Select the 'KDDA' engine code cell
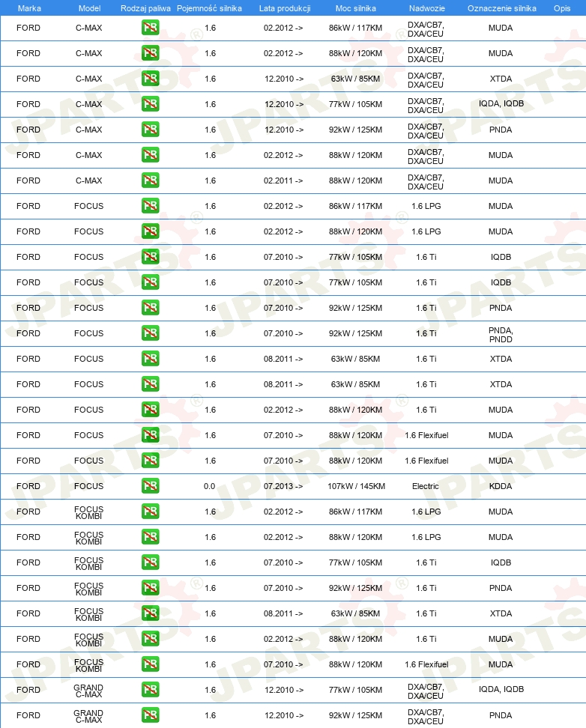Viewport: 586px width, 728px height. coord(501,486)
